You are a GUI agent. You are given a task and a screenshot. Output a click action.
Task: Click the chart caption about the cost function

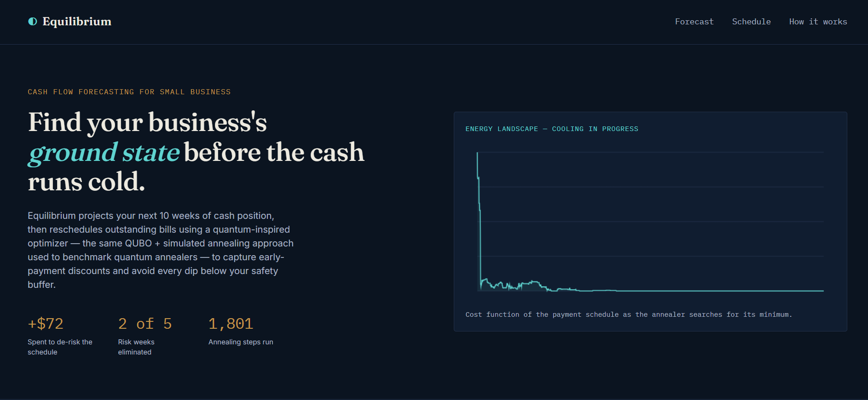(x=629, y=314)
